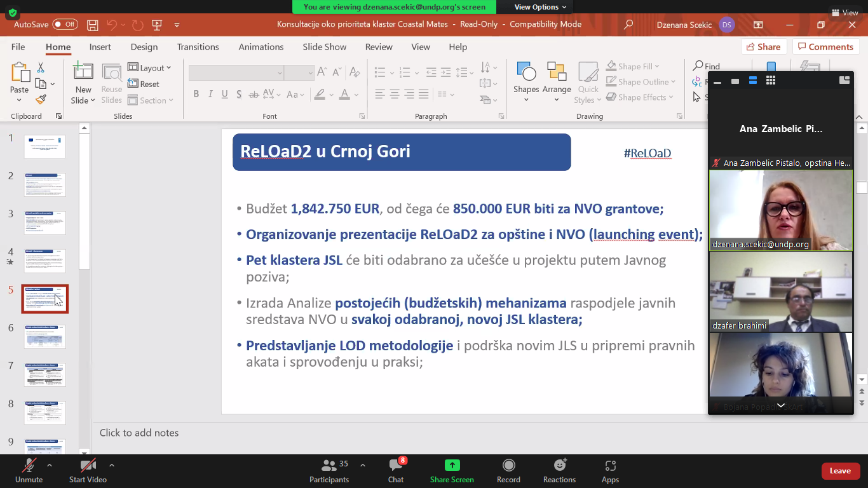Toggle Italic formatting

[210, 94]
